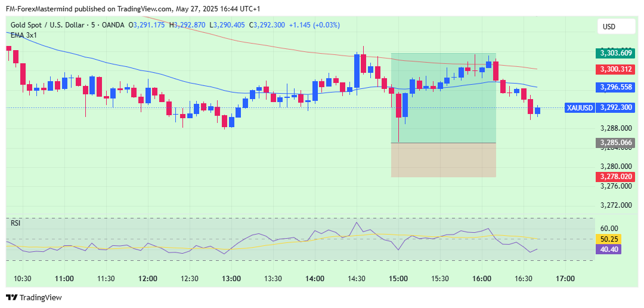The width and height of the screenshot is (644, 308).
Task: Click the 60.00 RSI axis label
Action: [609, 229]
